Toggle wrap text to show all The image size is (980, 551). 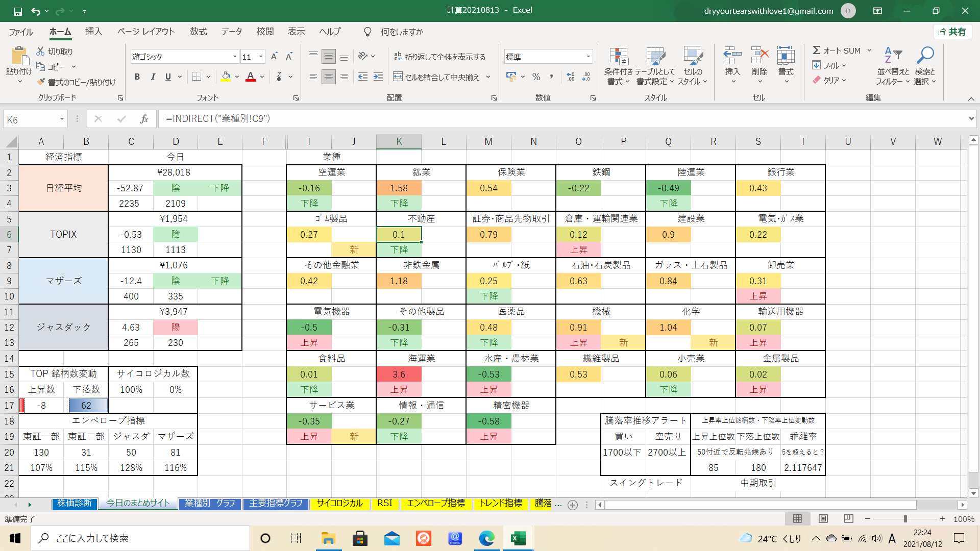439,57
